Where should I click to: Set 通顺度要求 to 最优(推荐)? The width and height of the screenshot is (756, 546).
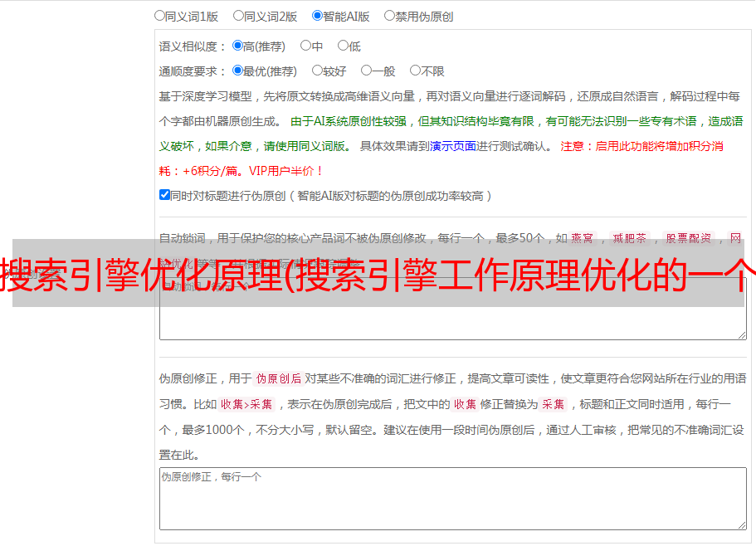(x=237, y=71)
